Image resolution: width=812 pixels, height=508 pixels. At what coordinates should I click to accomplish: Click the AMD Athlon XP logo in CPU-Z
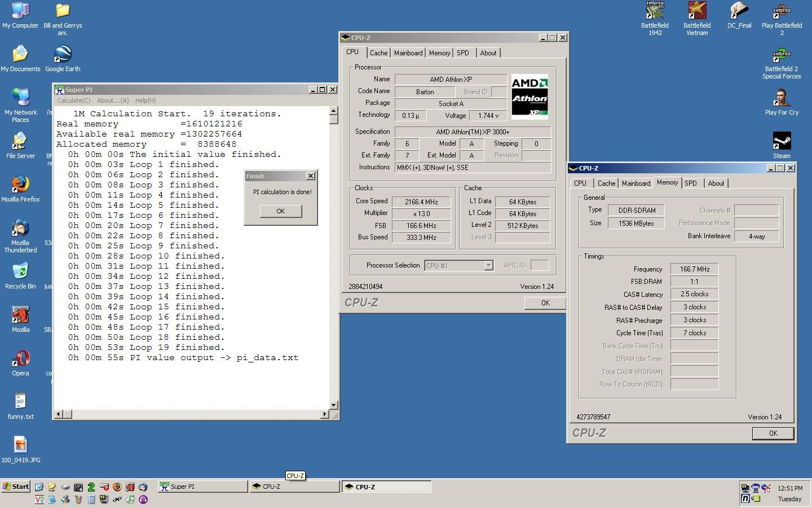coord(529,97)
